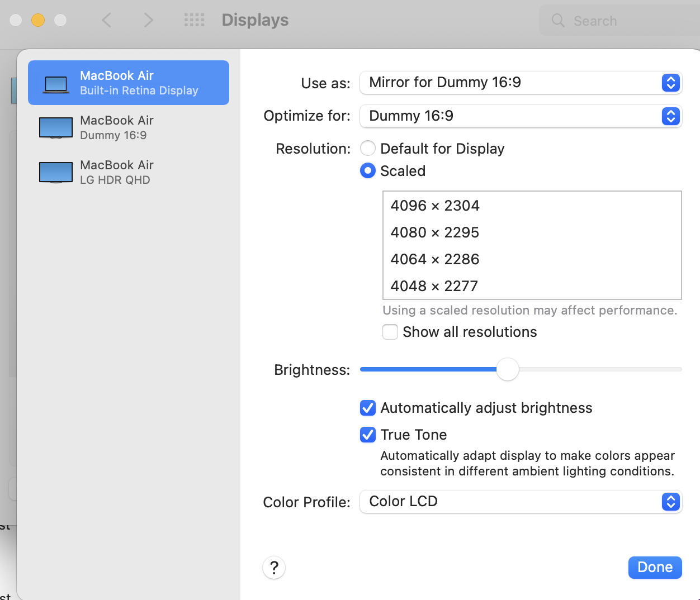Click the forward navigation arrow
The height and width of the screenshot is (600, 700).
148,21
